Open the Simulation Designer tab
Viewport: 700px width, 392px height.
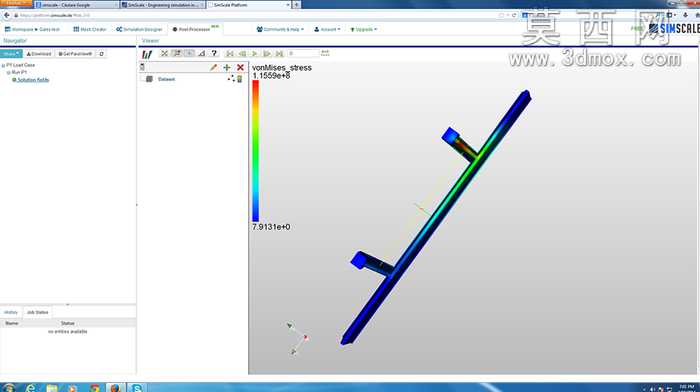pyautogui.click(x=139, y=29)
